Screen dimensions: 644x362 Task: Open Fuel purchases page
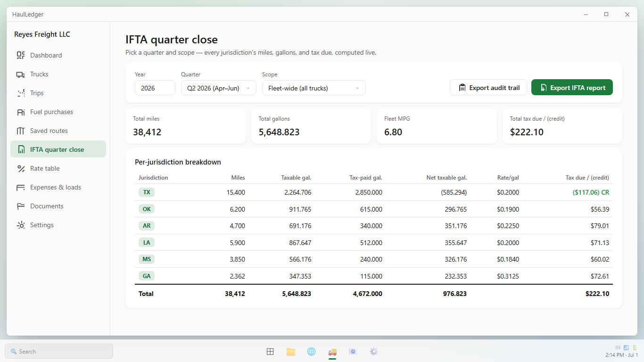tap(58, 112)
